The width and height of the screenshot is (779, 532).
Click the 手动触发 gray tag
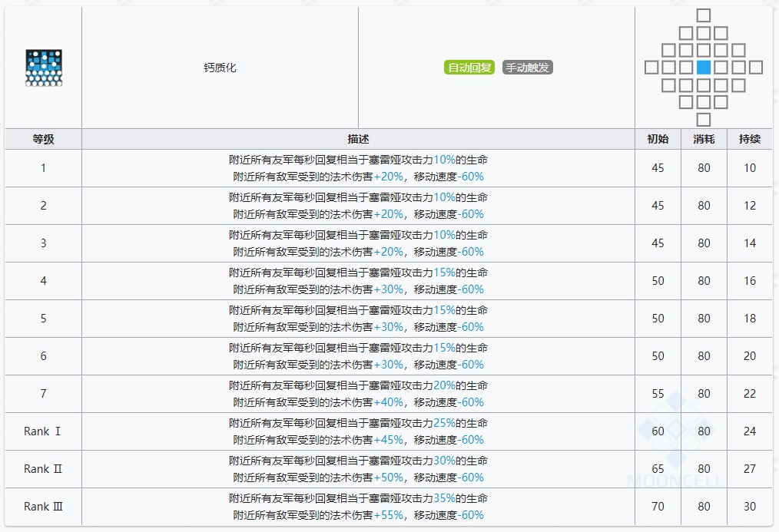(x=528, y=68)
